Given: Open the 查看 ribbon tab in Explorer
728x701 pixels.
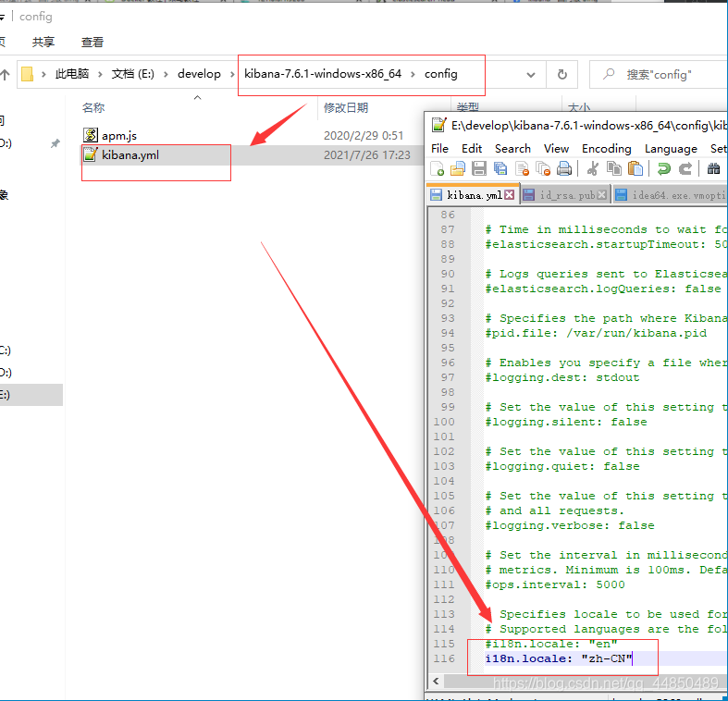Looking at the screenshot, I should click(x=93, y=43).
